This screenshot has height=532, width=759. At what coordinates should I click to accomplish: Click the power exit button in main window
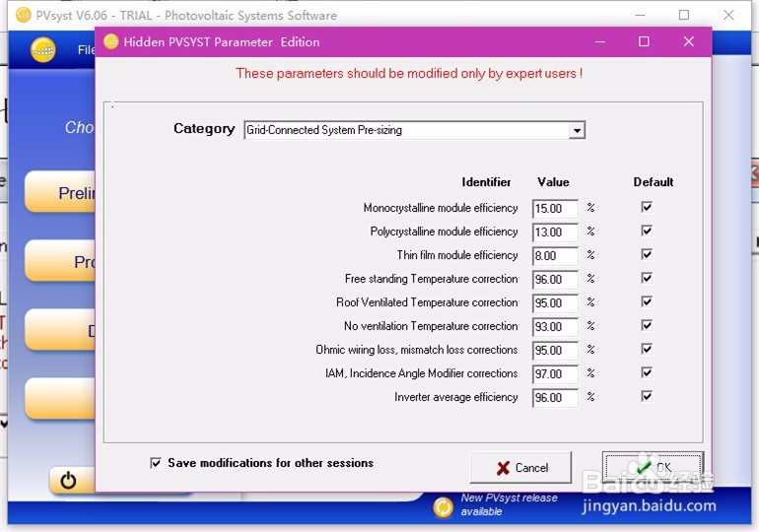(x=68, y=480)
